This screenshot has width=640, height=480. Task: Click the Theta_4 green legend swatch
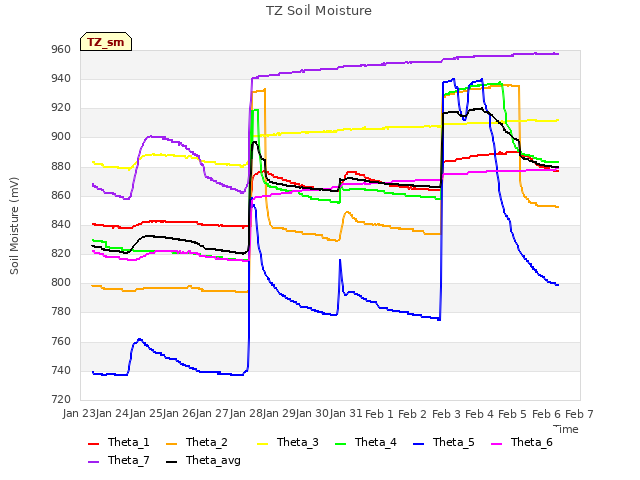pos(340,443)
